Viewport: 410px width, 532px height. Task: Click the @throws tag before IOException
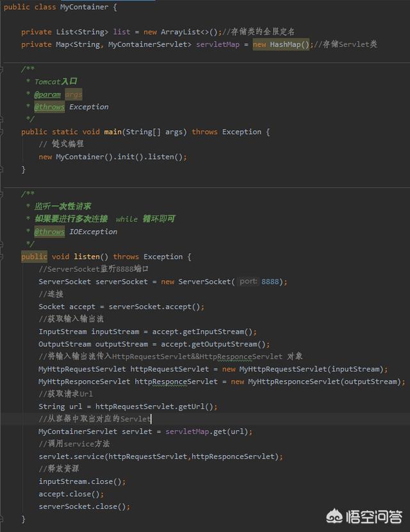(x=49, y=232)
